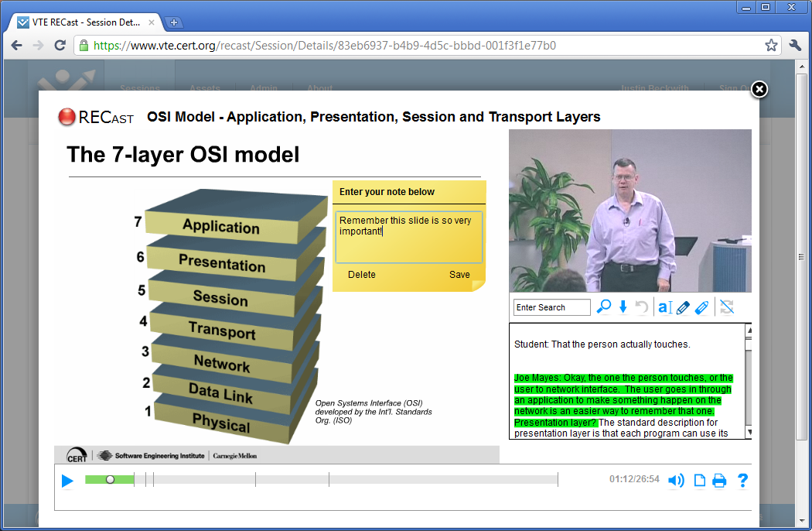Click the 01:12/26:54 time display

pos(634,479)
